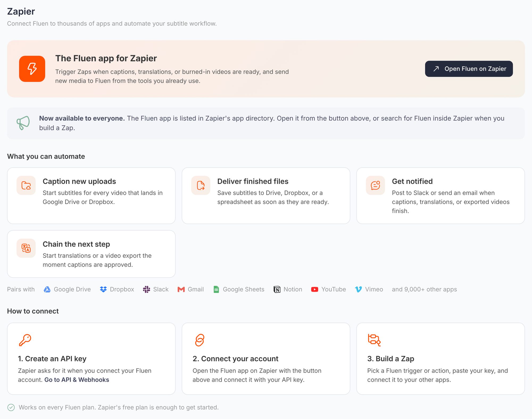
Task: Click the Notion logo
Action: click(277, 289)
